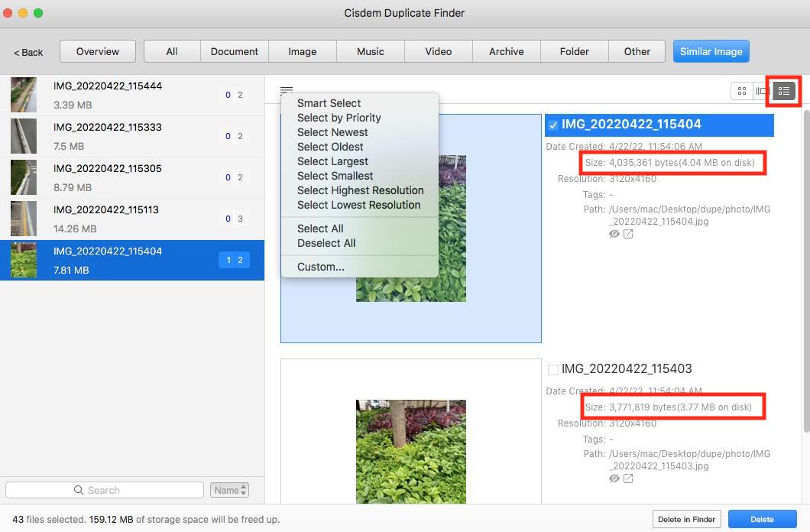Go back using the Back link
This screenshot has height=532, width=810.
click(x=28, y=52)
